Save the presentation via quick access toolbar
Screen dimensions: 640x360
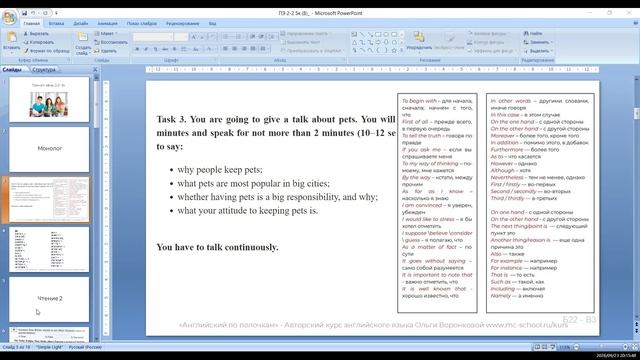[x=24, y=13]
